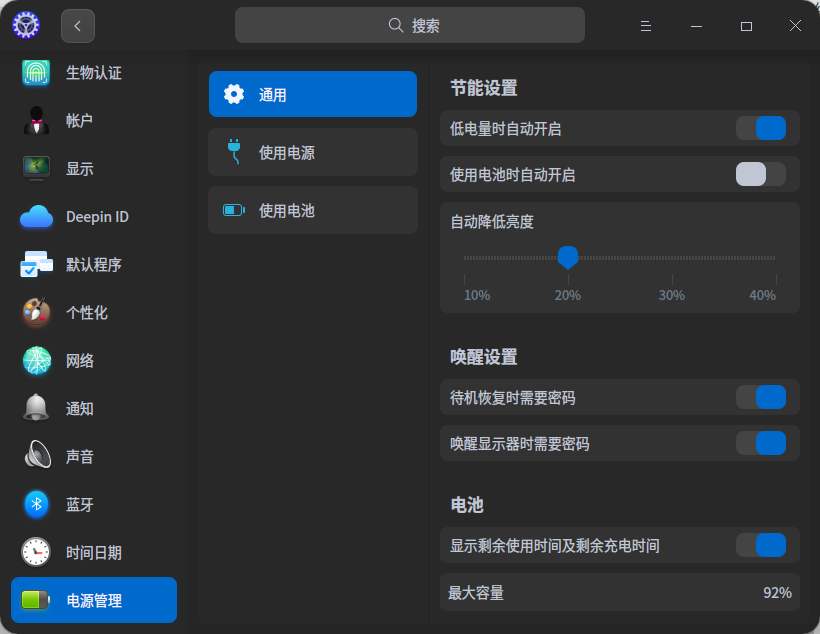Select the 使用电池 (On Battery) tab

312,210
